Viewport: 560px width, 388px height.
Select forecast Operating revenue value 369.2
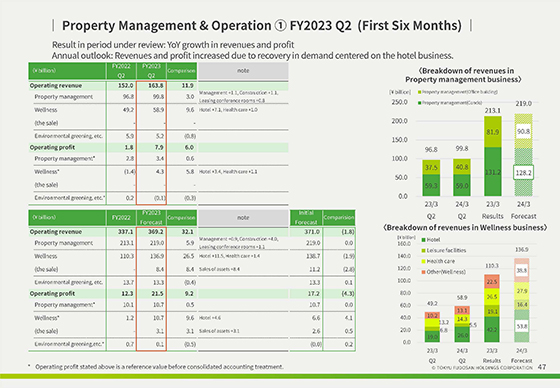coord(156,232)
